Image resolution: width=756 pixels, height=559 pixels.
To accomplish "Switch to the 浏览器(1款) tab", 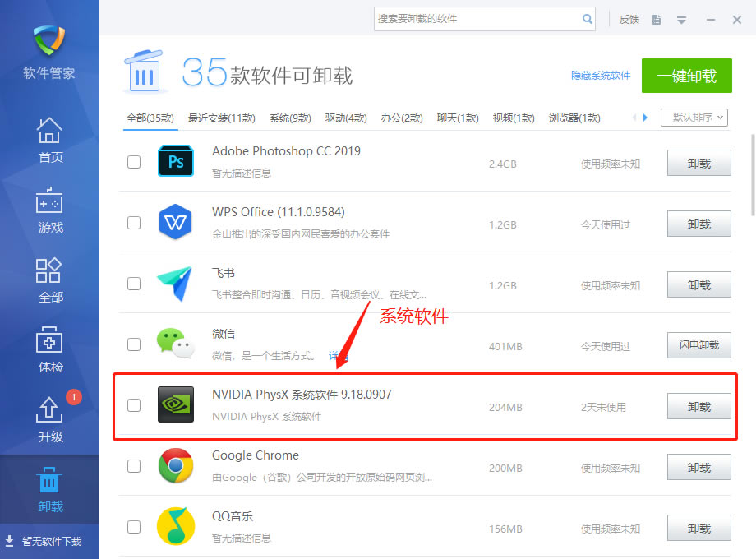I will tap(574, 118).
